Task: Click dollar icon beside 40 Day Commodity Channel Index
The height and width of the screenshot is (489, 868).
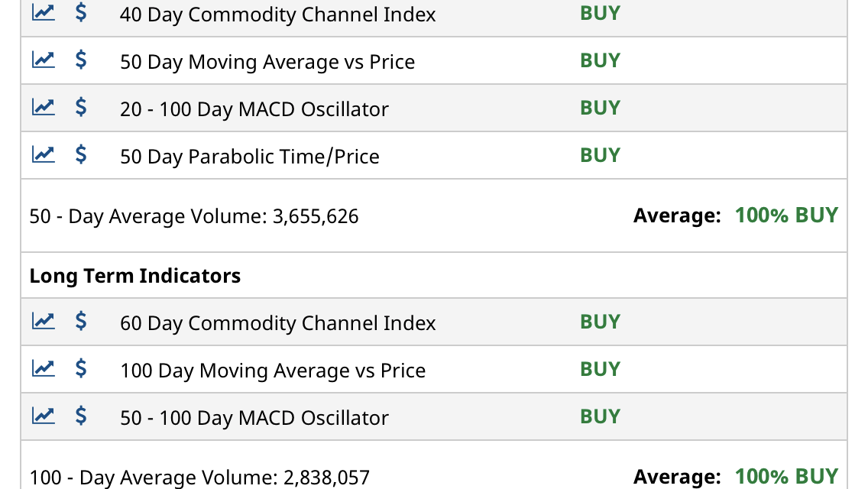Action: (x=81, y=11)
